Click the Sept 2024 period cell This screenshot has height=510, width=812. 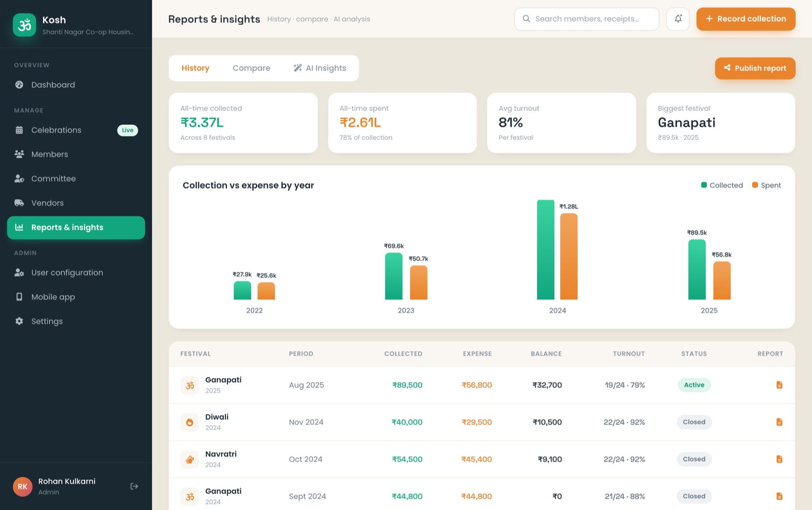point(308,496)
